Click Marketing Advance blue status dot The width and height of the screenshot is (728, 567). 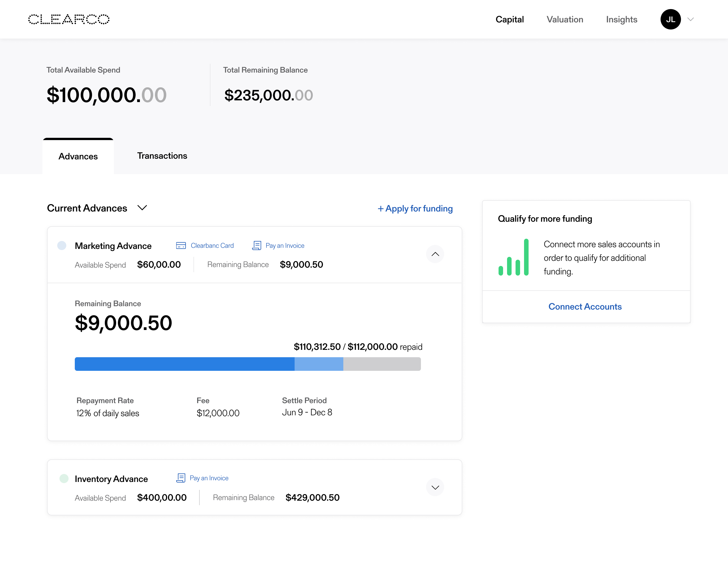coord(62,246)
